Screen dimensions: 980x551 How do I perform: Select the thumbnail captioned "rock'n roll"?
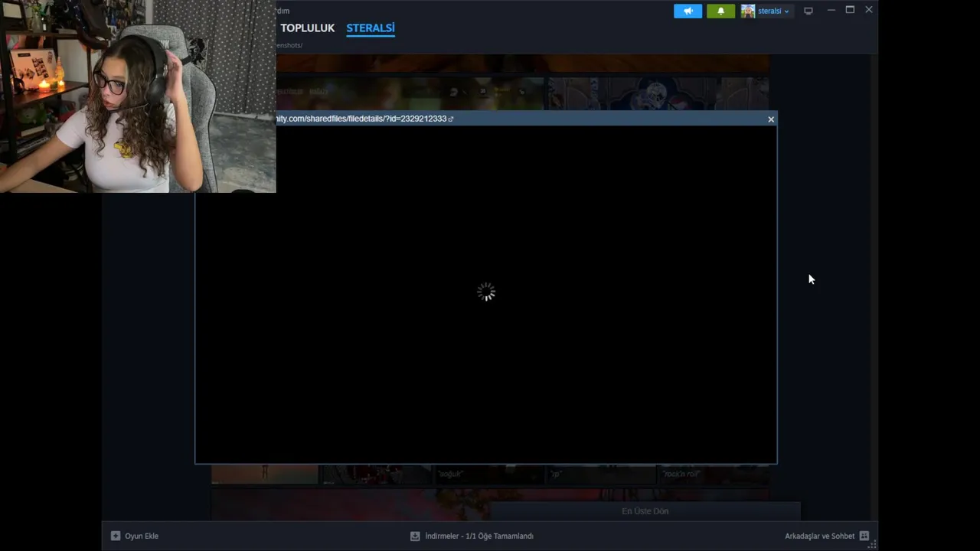point(716,474)
